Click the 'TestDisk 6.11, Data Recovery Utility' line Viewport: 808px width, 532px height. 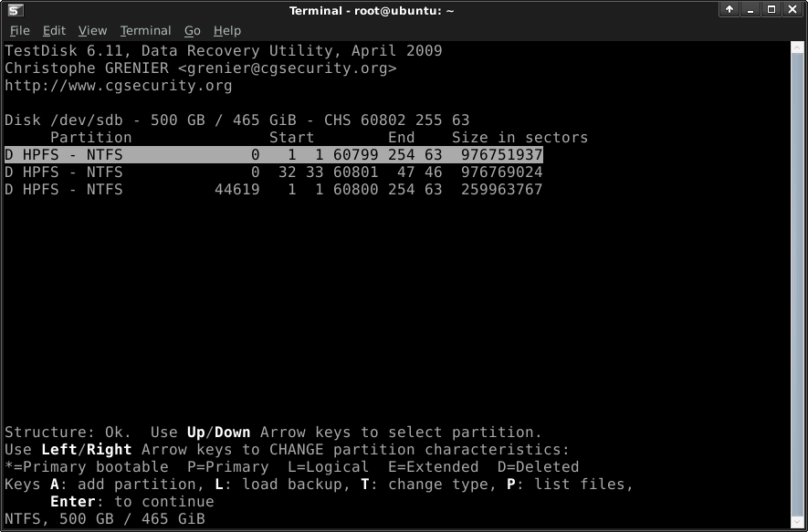click(224, 51)
